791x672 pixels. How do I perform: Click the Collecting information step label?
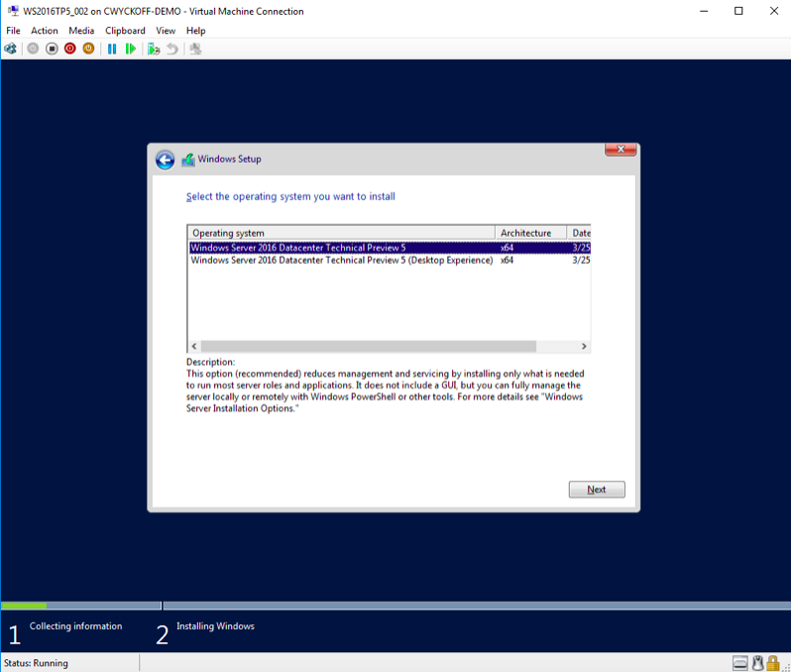point(75,626)
